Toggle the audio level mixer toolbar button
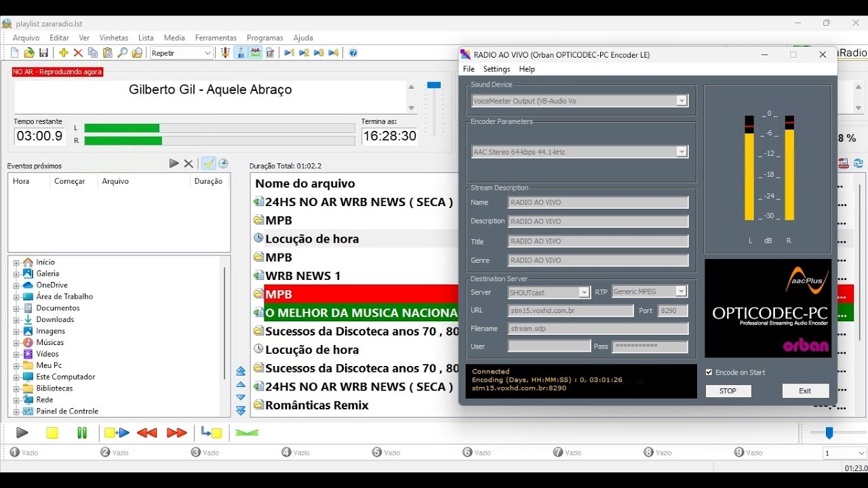 tap(256, 53)
